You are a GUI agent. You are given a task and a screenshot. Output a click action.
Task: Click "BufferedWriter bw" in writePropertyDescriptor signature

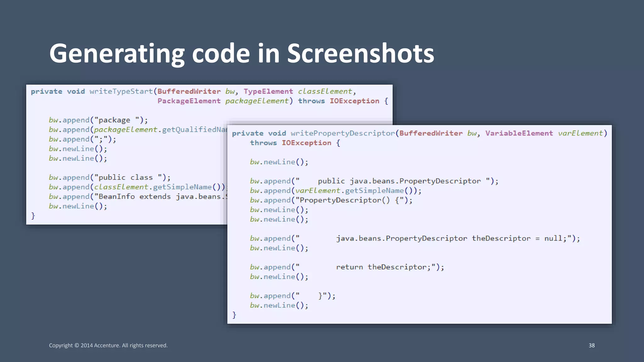(438, 133)
